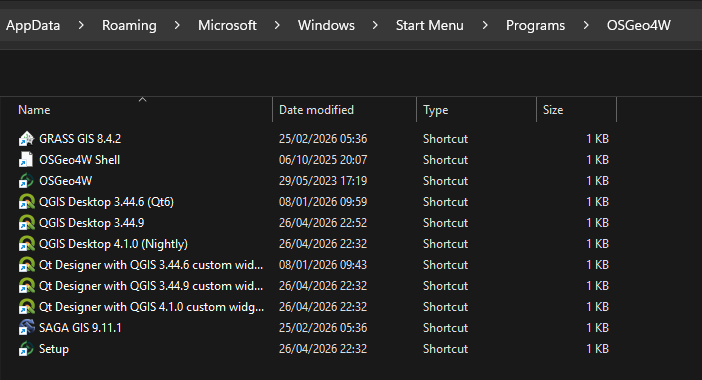This screenshot has height=380, width=702.
Task: Click the date '08/01/2026 09:59'
Action: (x=323, y=202)
